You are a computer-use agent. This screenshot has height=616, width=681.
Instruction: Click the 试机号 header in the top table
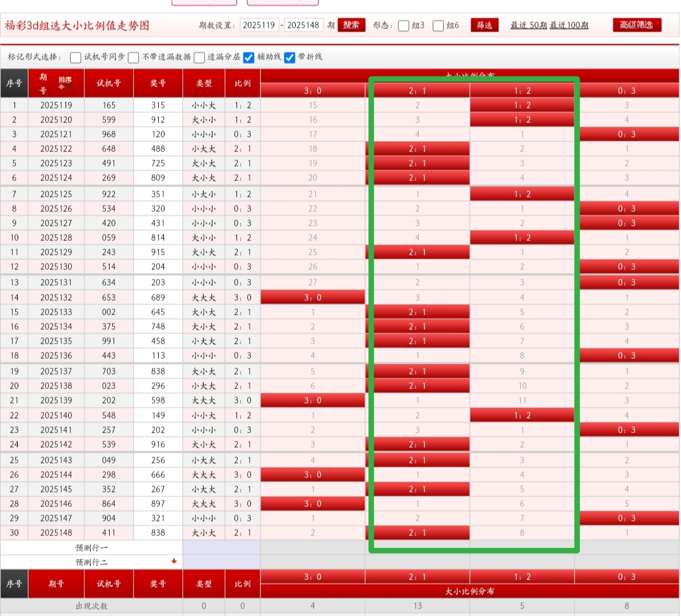coord(109,83)
